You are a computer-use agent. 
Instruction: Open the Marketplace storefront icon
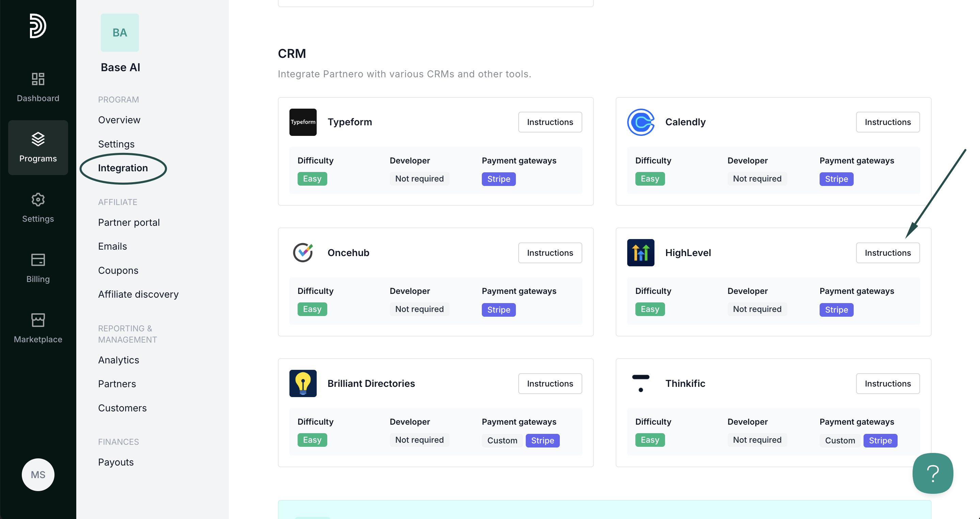[x=38, y=320]
